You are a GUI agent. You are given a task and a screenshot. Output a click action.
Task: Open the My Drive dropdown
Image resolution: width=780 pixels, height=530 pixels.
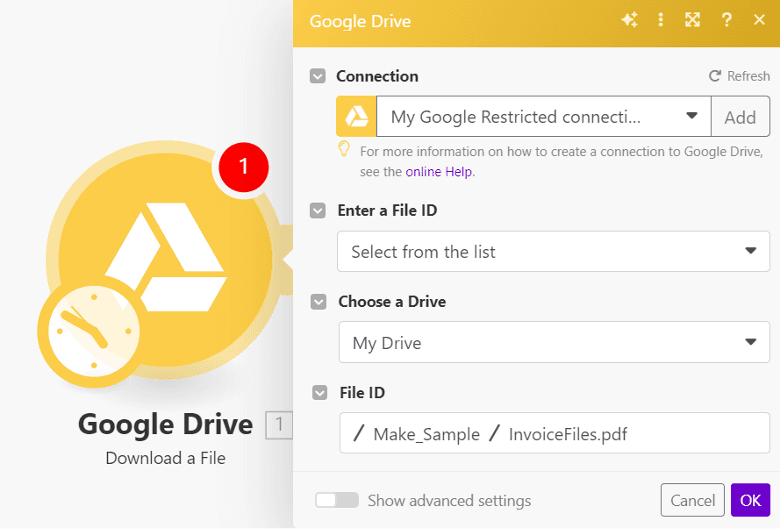pos(553,343)
